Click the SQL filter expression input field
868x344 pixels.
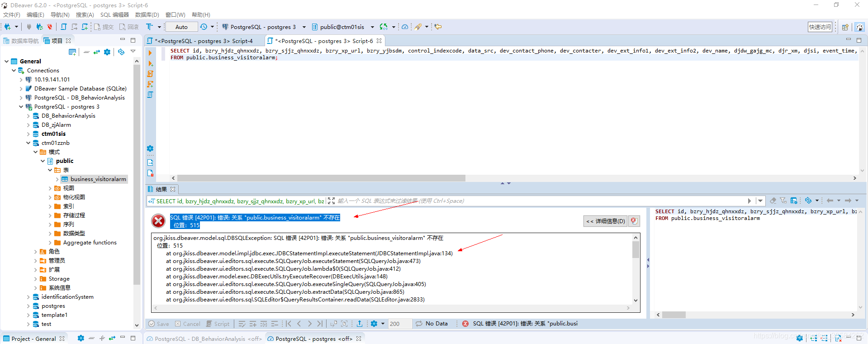[x=541, y=201]
